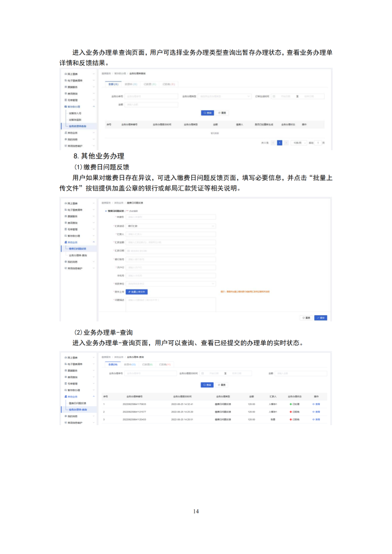392x554 pixels.
Task: Open 我的消息 via its sidebar icon
Action: click(66, 262)
